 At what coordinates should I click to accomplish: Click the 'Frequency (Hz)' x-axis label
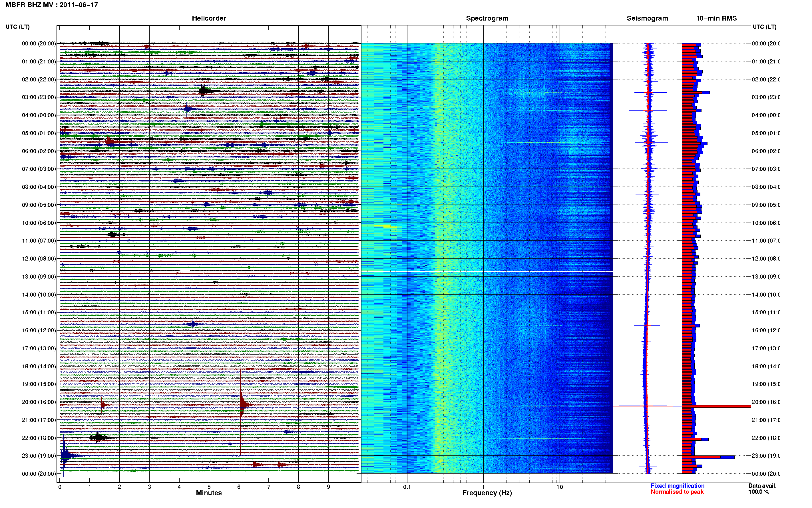[x=487, y=493]
